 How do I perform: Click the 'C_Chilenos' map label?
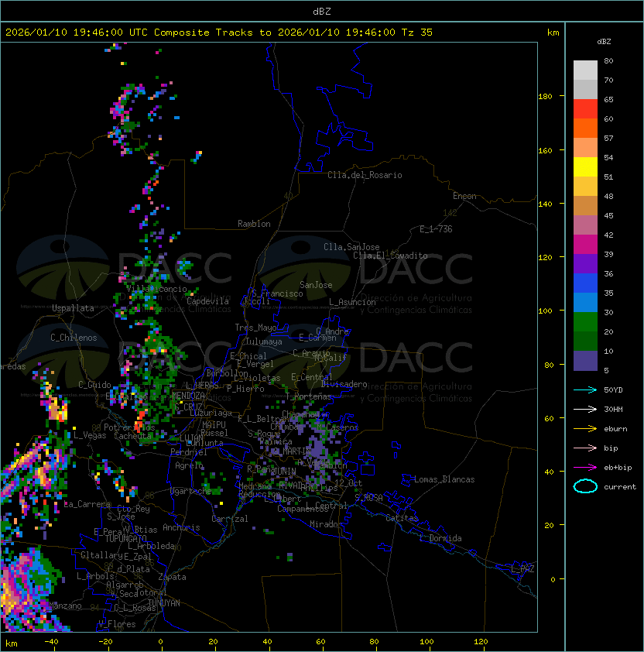pos(74,338)
